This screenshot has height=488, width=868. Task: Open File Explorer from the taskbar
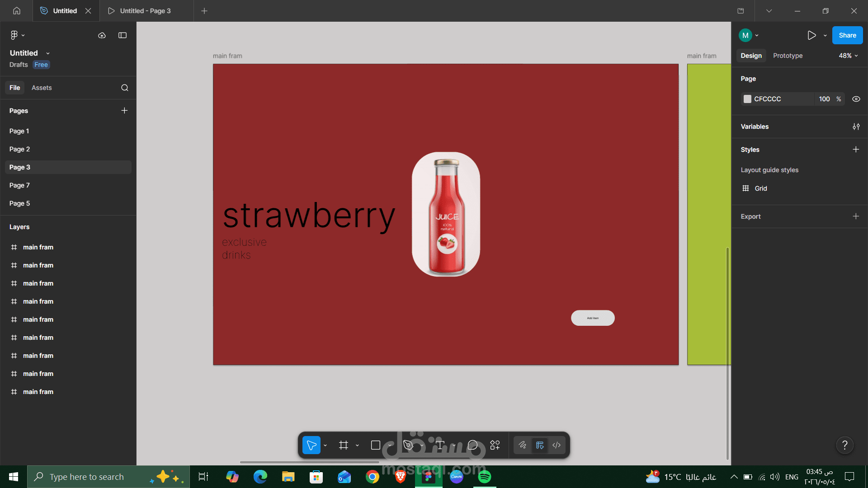[288, 477]
